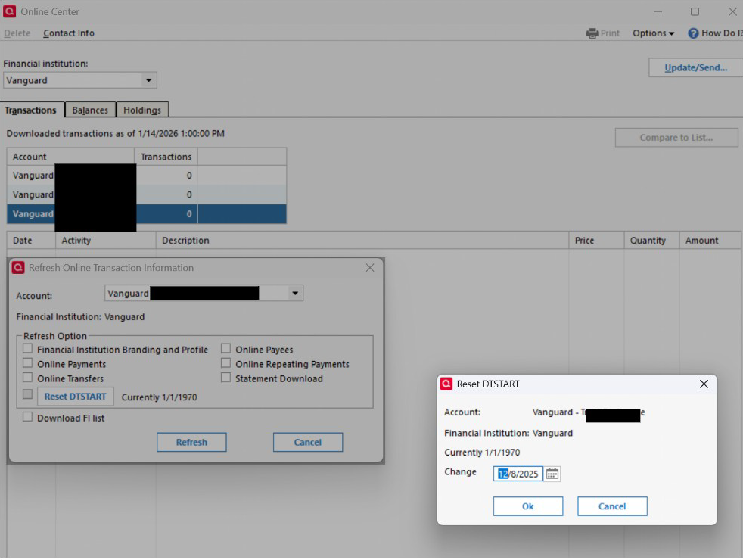Close the Reset DTSTART dialog
The image size is (743, 560).
point(704,384)
